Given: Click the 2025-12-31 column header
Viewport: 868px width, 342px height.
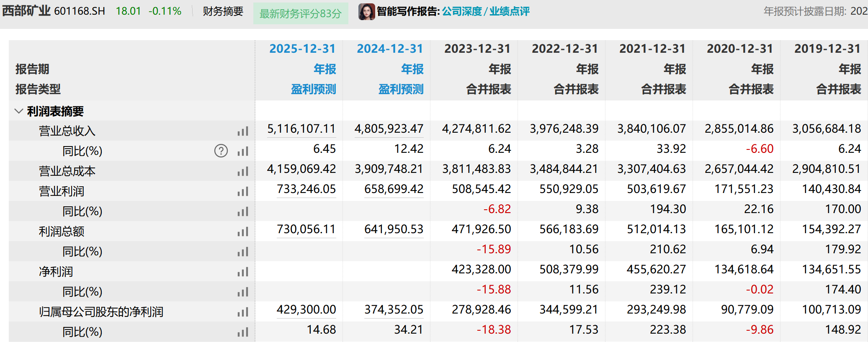Looking at the screenshot, I should tap(302, 49).
